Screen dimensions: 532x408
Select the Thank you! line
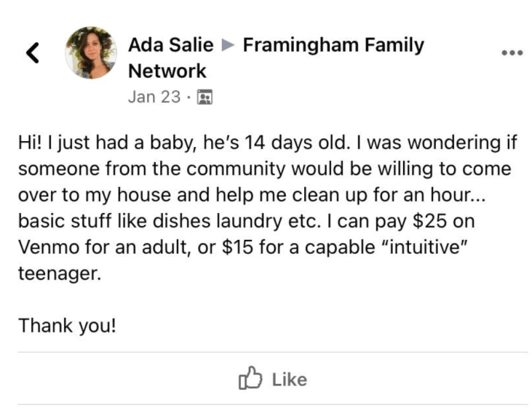click(67, 326)
